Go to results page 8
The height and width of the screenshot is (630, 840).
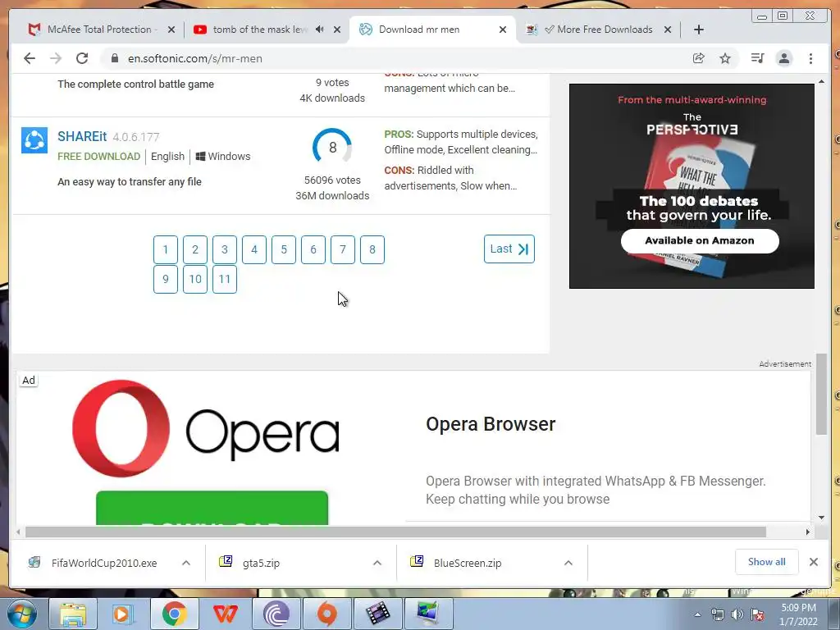tap(372, 249)
